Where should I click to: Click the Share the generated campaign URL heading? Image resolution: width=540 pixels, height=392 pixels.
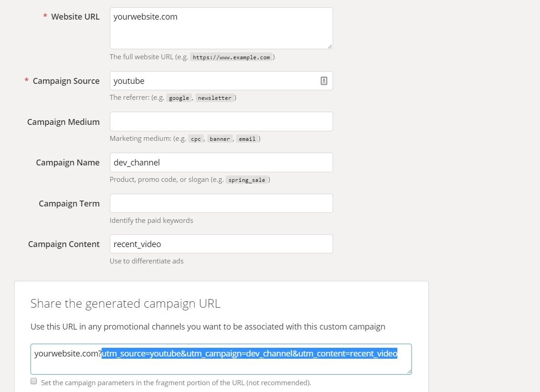pos(125,303)
